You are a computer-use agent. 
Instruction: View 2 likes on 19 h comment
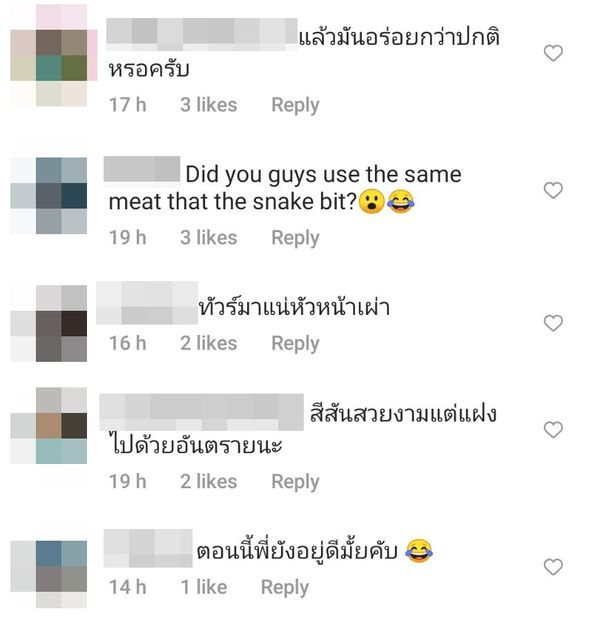pos(209,482)
